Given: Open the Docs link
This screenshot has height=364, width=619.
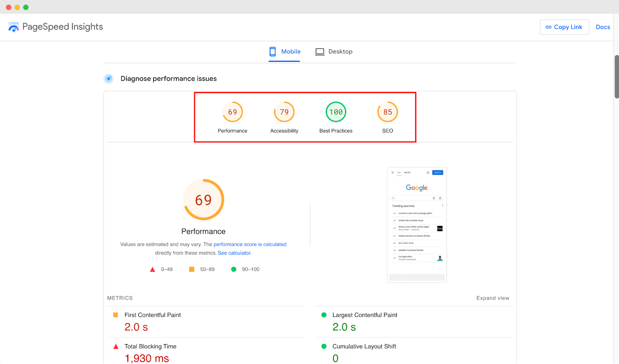Looking at the screenshot, I should (x=602, y=27).
